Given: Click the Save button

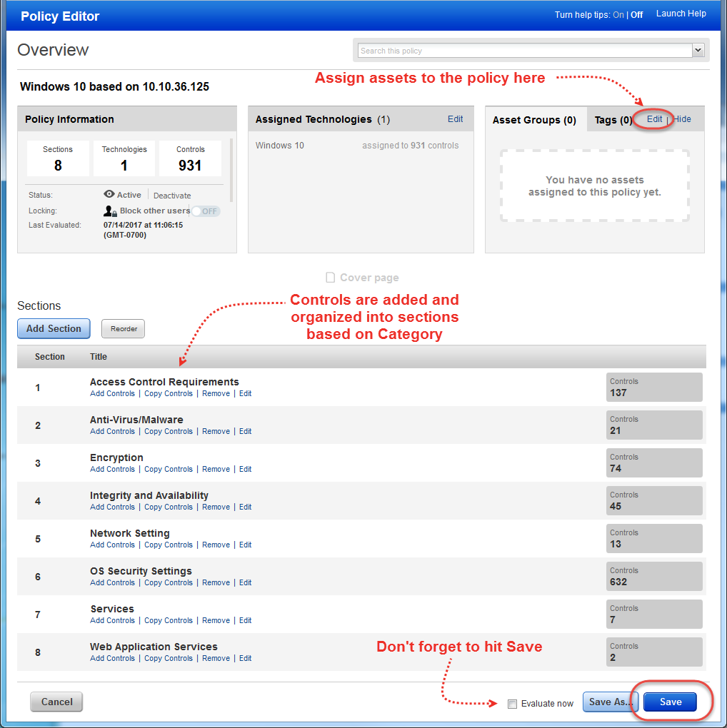Looking at the screenshot, I should tap(670, 702).
